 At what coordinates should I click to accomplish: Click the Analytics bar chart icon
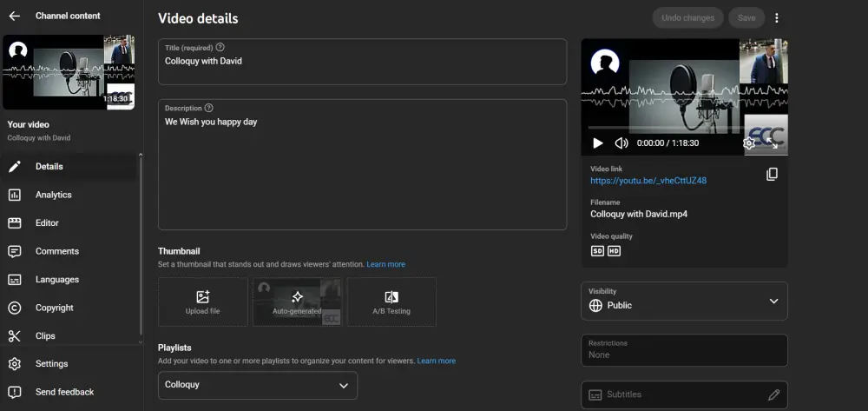point(15,195)
